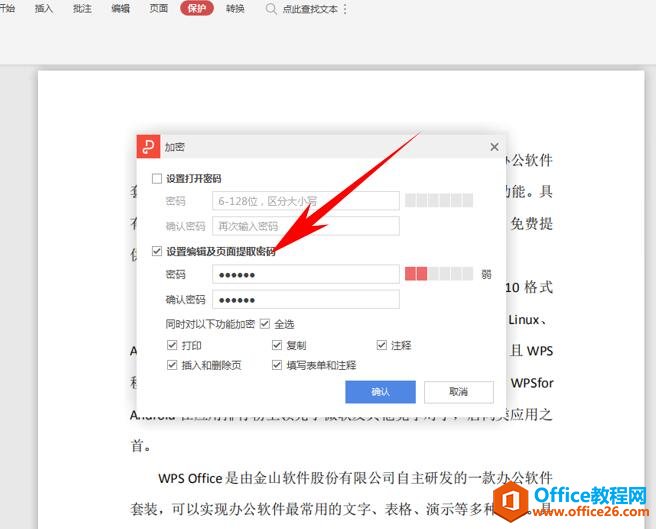Viewport: 656px width, 529px height.
Task: Click the edit 密码 field with dots
Action: 306,275
